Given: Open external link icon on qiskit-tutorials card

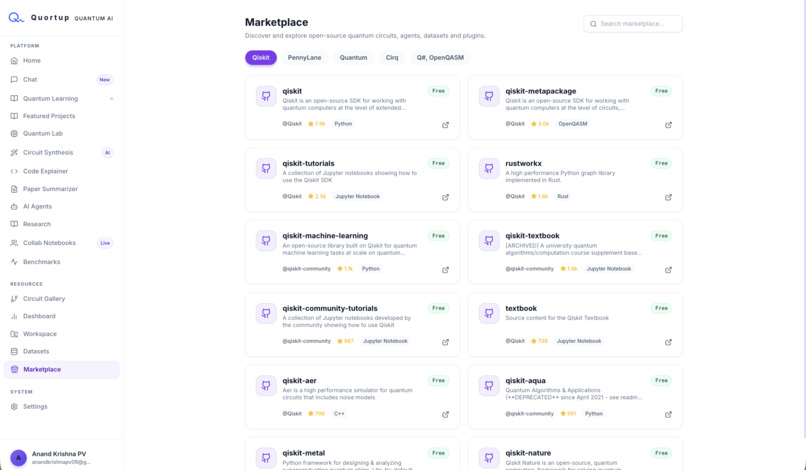Looking at the screenshot, I should coord(445,197).
